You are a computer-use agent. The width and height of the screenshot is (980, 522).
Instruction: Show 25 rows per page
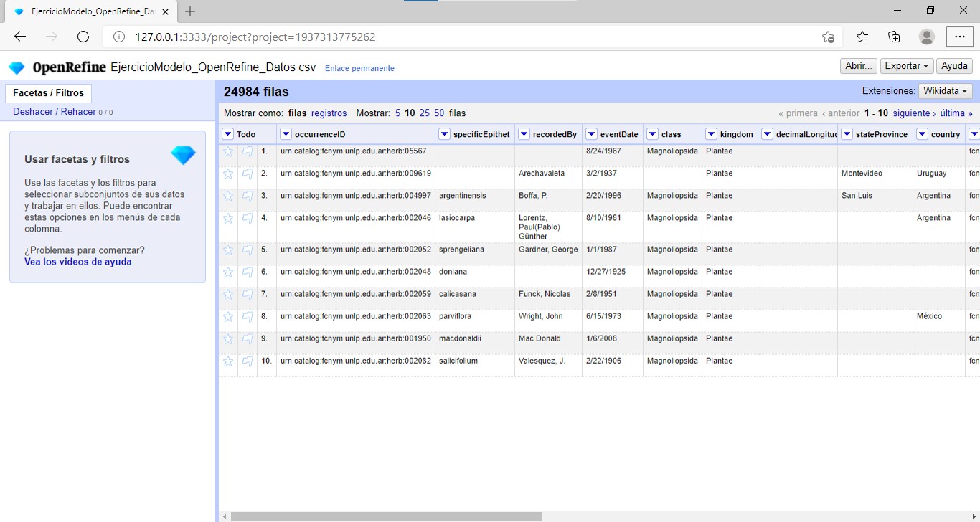pyautogui.click(x=425, y=113)
